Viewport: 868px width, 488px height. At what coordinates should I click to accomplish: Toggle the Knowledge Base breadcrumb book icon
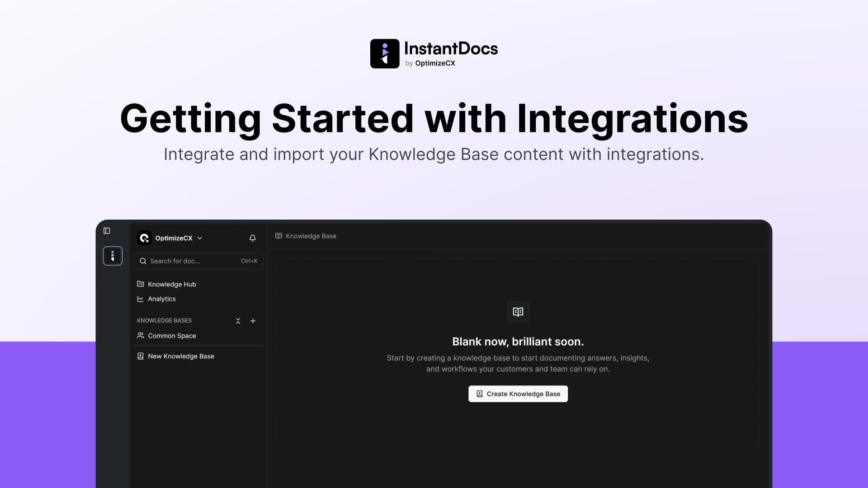coord(278,236)
